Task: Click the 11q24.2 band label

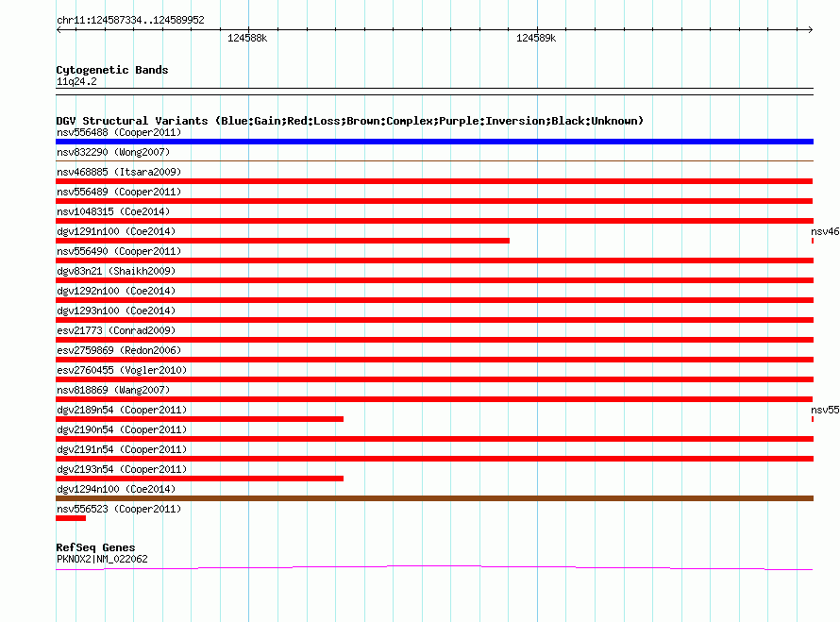Action: click(76, 81)
